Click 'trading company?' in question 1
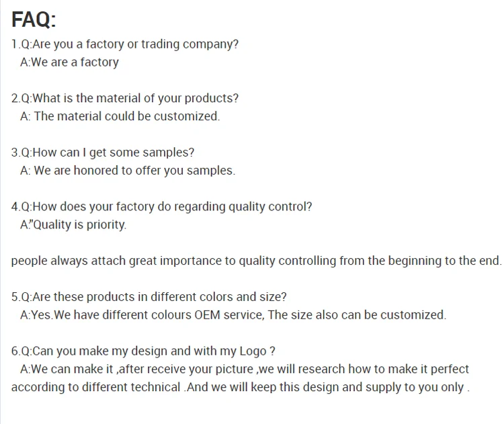 tap(190, 44)
